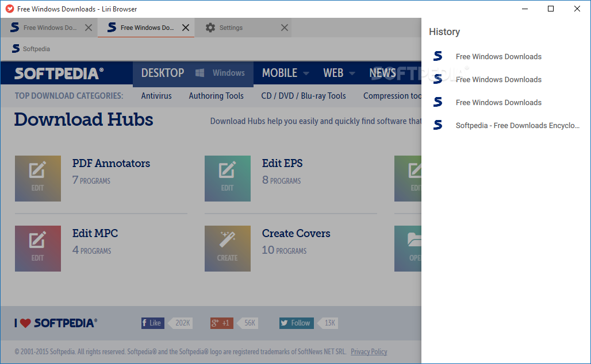Click the Facebook Like button
The image size is (591, 364).
[x=153, y=323]
